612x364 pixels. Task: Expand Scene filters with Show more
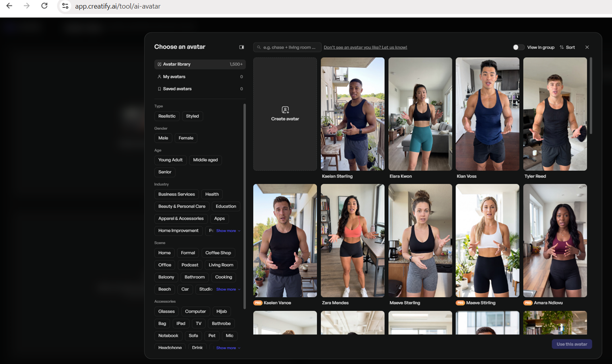(228, 289)
